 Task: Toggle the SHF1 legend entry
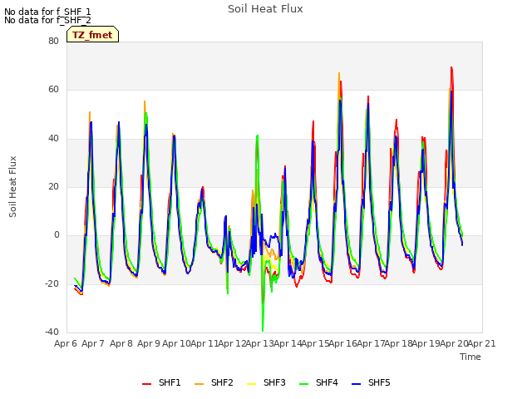161,382
